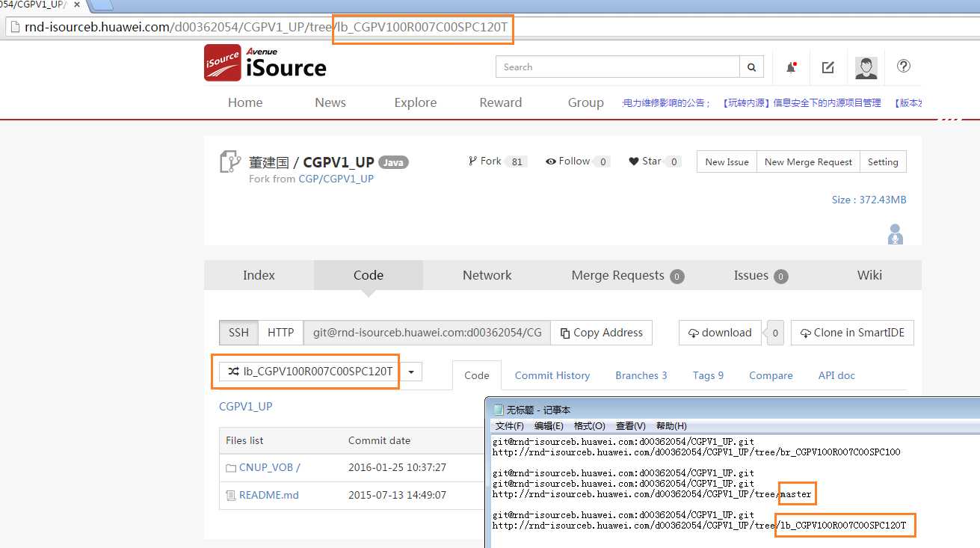Switch to Index tab
Viewport: 980px width, 548px height.
tap(259, 275)
